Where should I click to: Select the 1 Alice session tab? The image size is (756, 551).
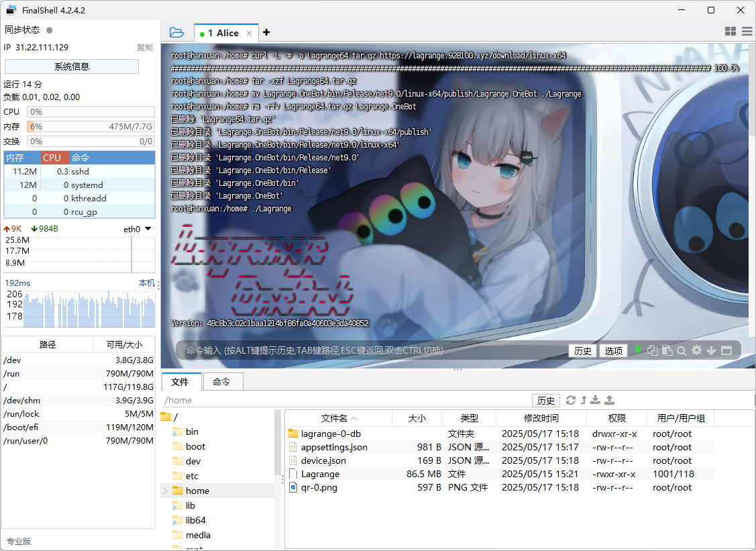(223, 33)
